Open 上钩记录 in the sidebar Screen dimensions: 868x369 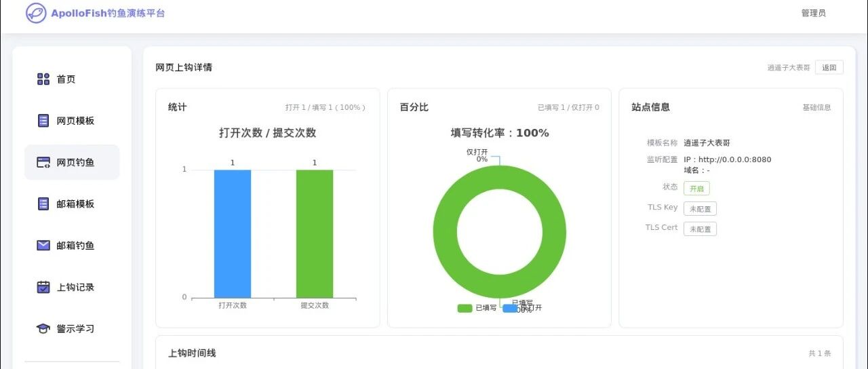[72, 287]
